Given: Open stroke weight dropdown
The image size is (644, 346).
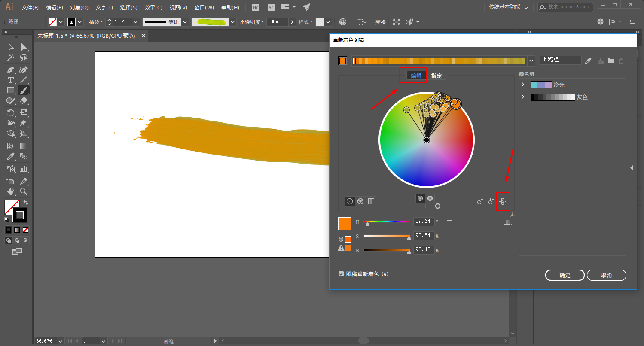Looking at the screenshot, I should pyautogui.click(x=136, y=22).
